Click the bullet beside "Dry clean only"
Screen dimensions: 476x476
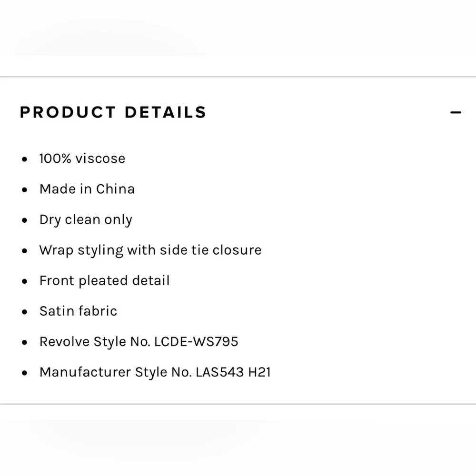25,220
